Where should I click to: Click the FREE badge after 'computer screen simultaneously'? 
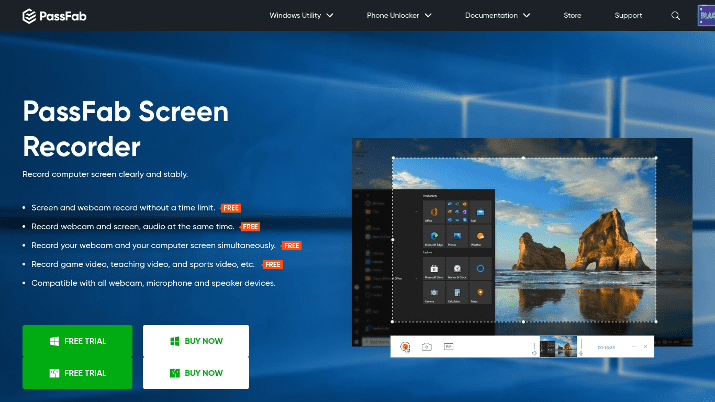coord(291,246)
